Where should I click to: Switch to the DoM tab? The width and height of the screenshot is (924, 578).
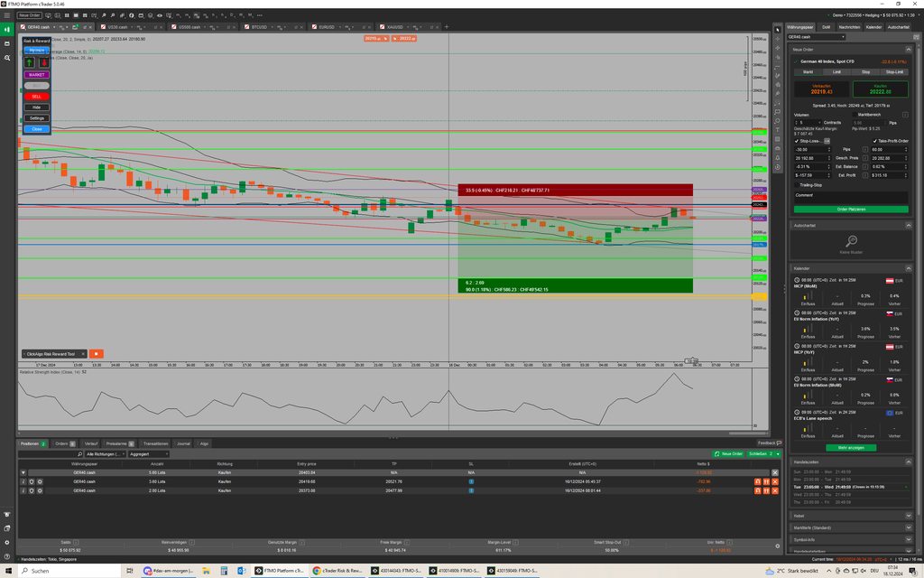827,27
